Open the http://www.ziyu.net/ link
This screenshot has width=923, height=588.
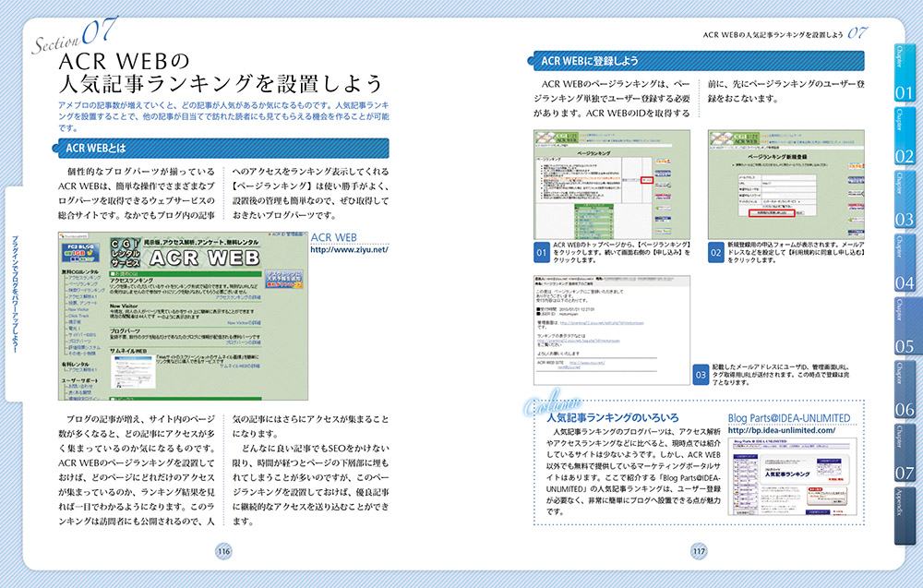tap(349, 249)
